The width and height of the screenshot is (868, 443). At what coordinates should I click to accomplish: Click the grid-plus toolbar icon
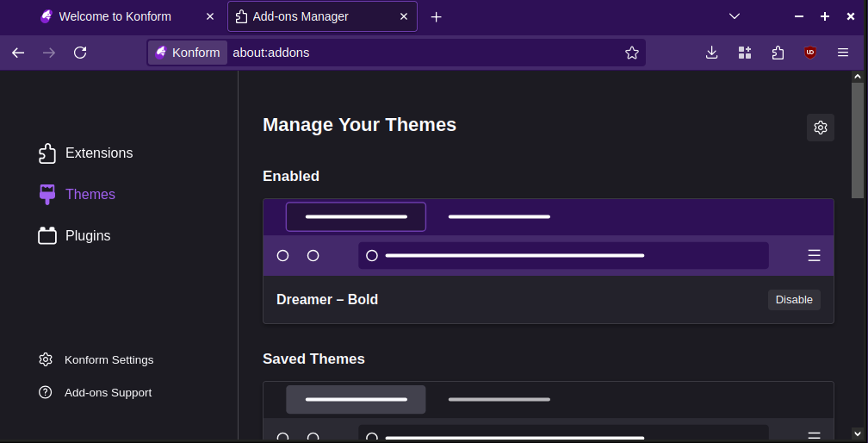(745, 53)
